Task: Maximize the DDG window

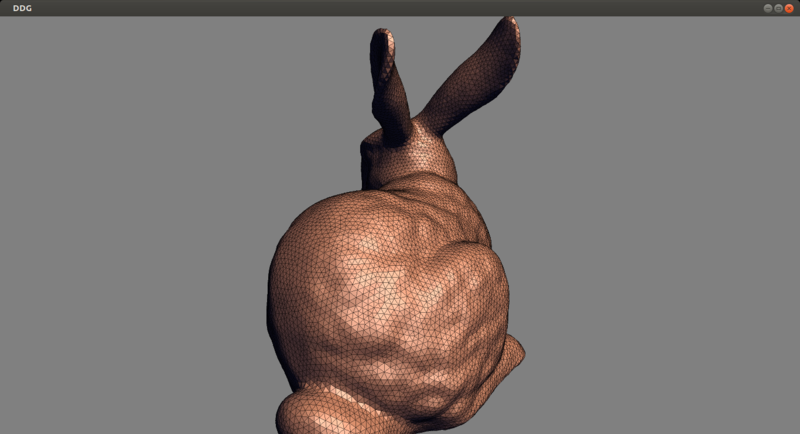Action: [778, 8]
